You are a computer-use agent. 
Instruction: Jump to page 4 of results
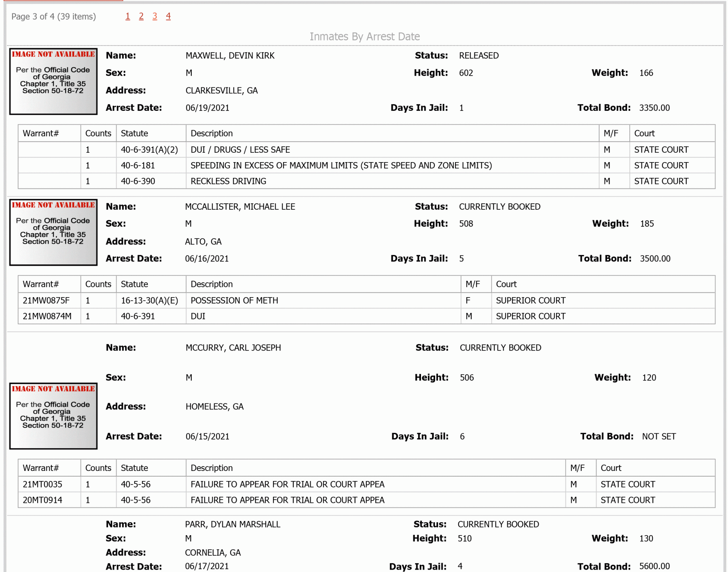click(x=168, y=17)
